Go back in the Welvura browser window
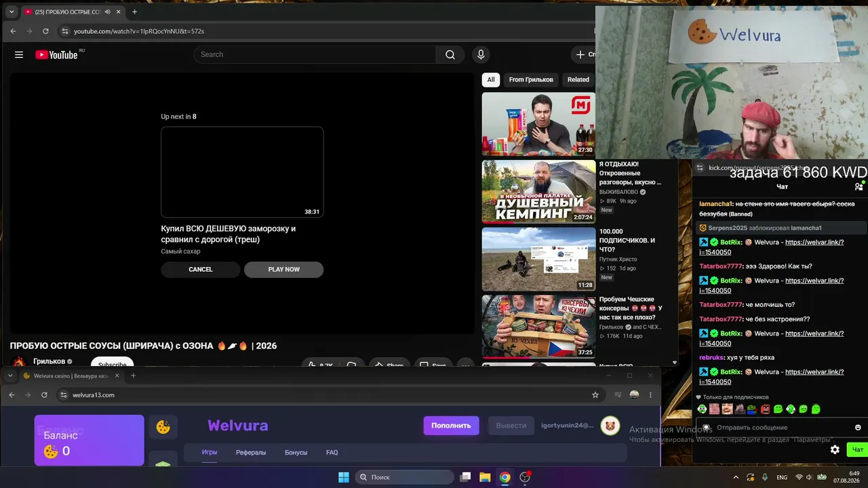Screen dimensions: 868x488 (x=12, y=395)
